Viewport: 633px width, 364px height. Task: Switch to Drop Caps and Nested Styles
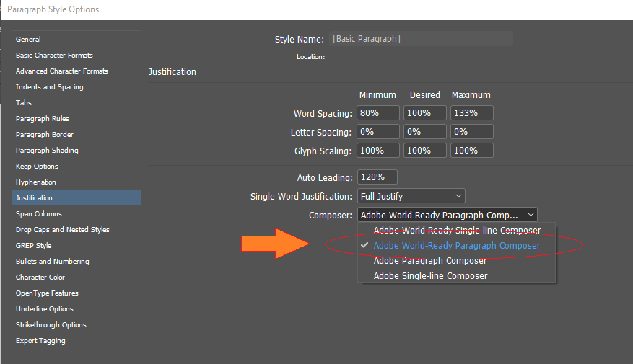(x=62, y=230)
